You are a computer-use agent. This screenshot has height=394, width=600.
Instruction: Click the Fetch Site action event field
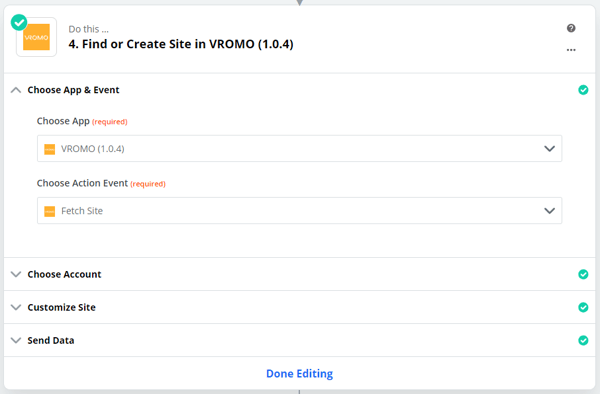(299, 210)
